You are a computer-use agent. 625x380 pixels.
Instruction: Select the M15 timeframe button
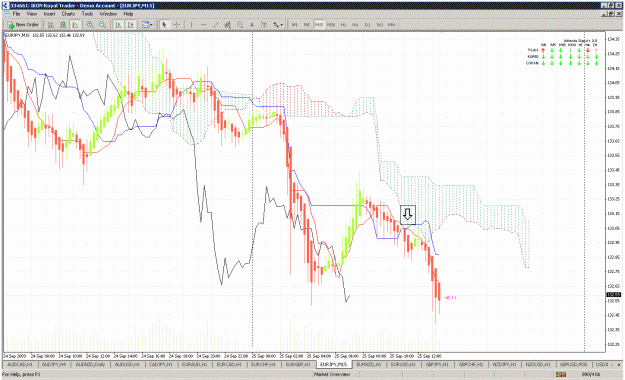tap(319, 25)
